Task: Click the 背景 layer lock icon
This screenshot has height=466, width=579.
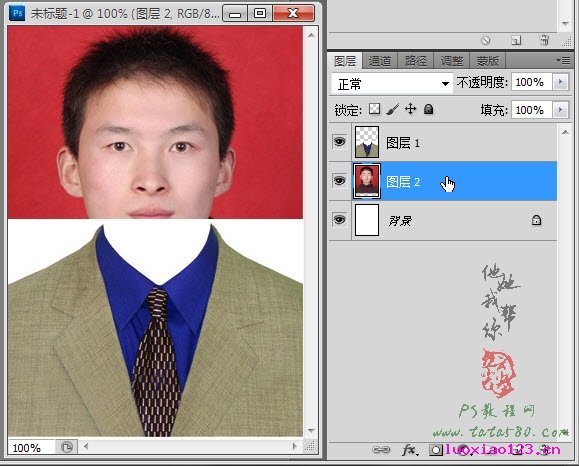Action: [x=536, y=220]
